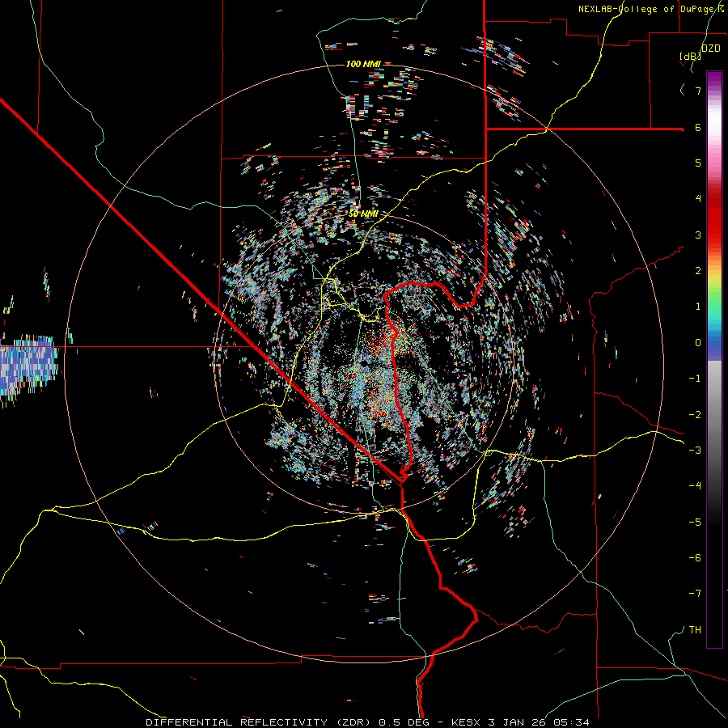Viewport: 728px width, 728px height.
Task: Click the Differential Reflectivity caption at bottom
Action: point(367,722)
